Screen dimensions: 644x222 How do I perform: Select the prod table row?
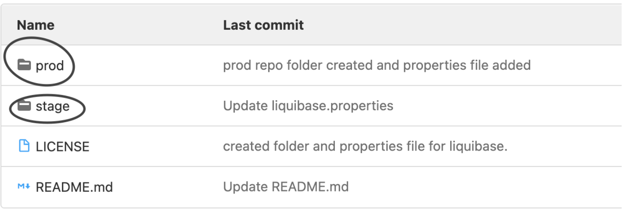(x=311, y=65)
